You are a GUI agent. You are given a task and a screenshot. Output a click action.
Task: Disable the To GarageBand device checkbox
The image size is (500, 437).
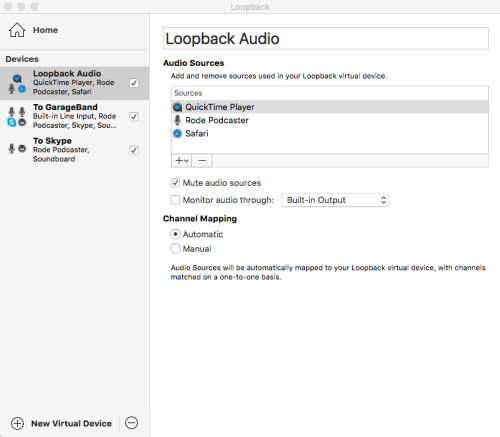(x=134, y=117)
